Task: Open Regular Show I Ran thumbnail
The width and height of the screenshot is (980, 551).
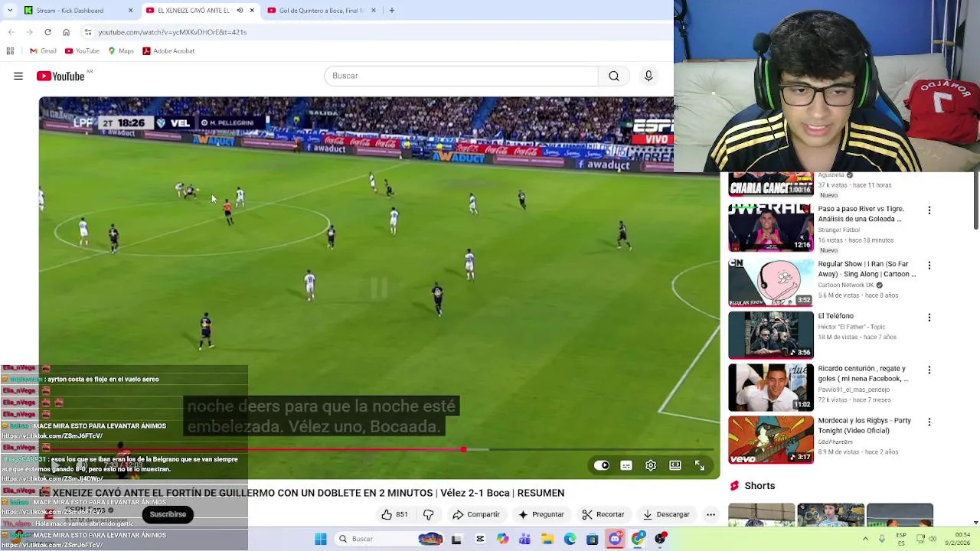Action: pyautogui.click(x=771, y=282)
